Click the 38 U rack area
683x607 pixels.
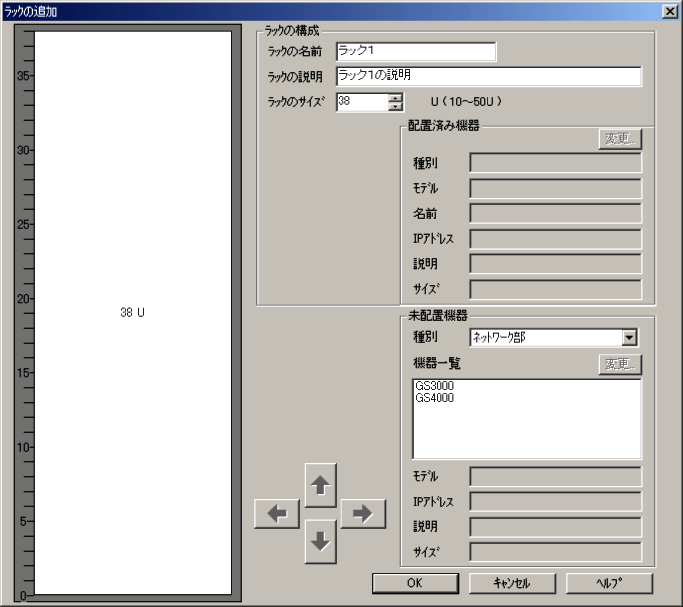(x=133, y=312)
